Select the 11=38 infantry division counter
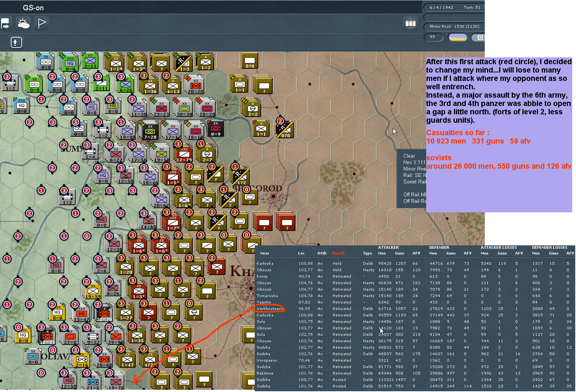The height and width of the screenshot is (392, 576). [138, 109]
